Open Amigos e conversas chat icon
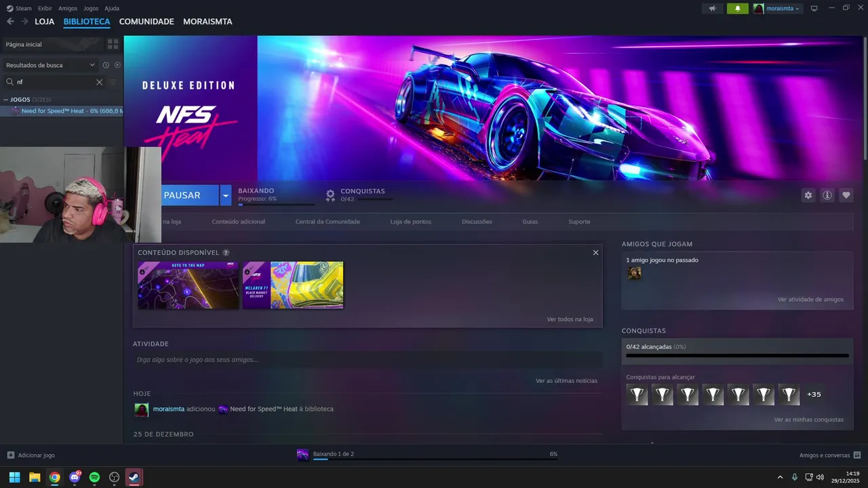This screenshot has width=868, height=488. (x=857, y=455)
